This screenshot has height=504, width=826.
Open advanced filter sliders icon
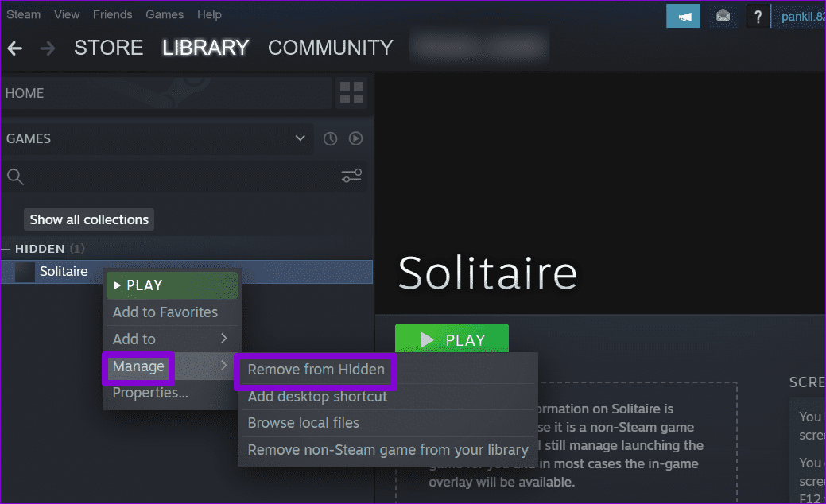(351, 176)
